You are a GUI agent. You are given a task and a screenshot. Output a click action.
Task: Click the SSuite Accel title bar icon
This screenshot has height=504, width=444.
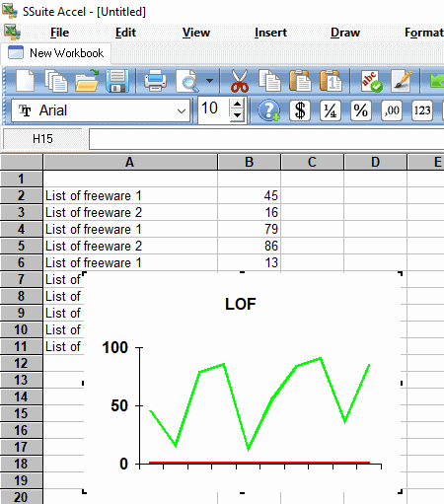10,11
